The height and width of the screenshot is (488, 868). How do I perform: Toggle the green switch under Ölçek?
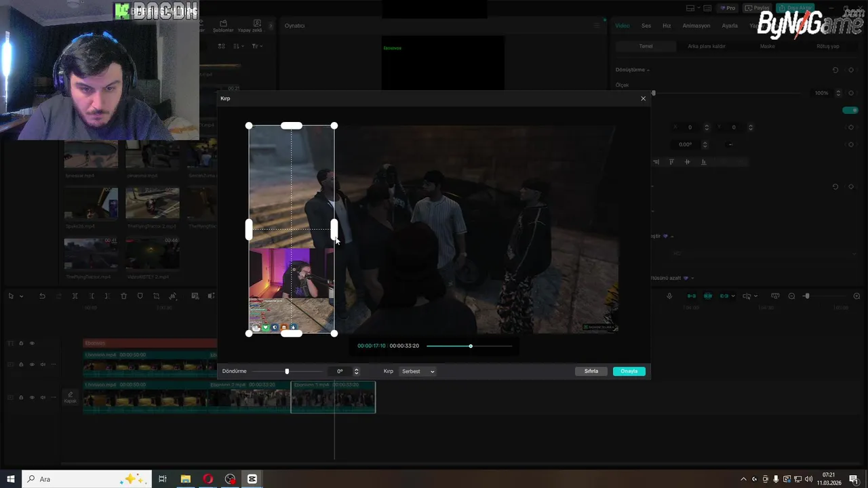[850, 110]
